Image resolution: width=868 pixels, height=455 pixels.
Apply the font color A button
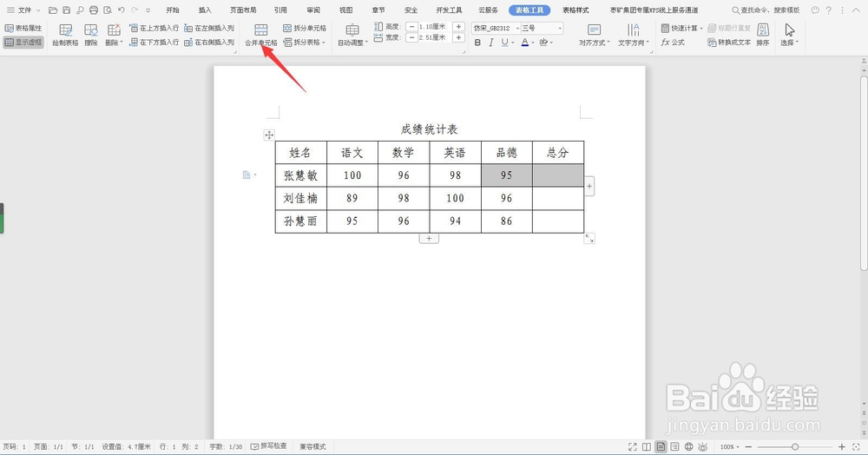[525, 42]
